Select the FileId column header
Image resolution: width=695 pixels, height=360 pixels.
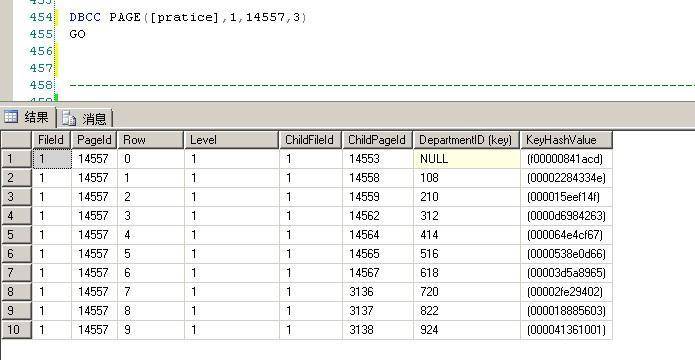click(x=51, y=140)
